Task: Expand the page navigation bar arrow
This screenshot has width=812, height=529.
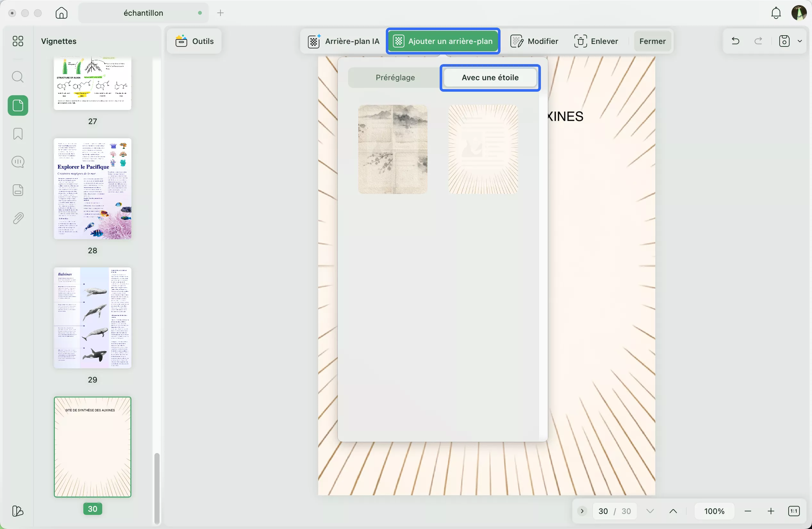Action: coord(582,511)
